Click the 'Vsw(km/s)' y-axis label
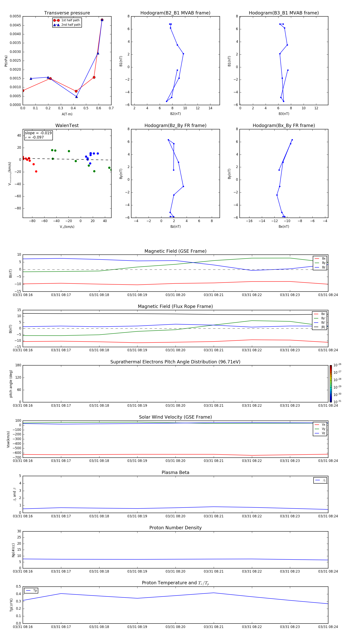 coord(8,439)
